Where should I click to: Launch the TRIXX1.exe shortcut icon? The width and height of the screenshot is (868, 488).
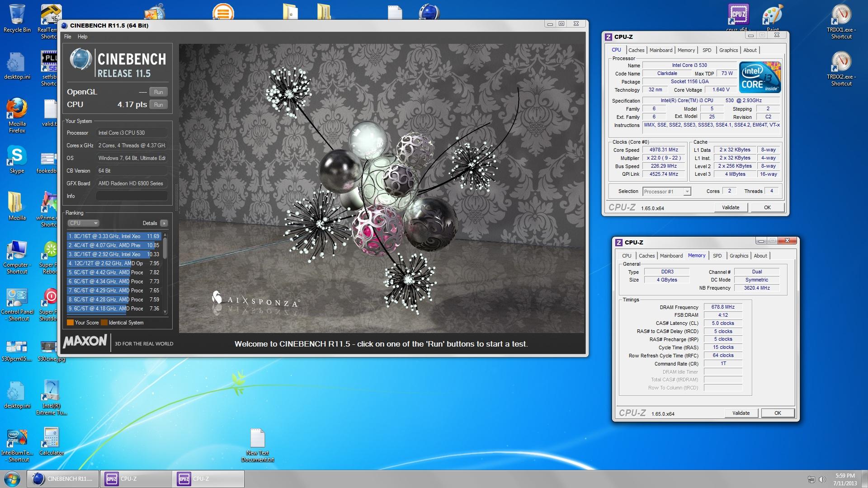tap(841, 22)
